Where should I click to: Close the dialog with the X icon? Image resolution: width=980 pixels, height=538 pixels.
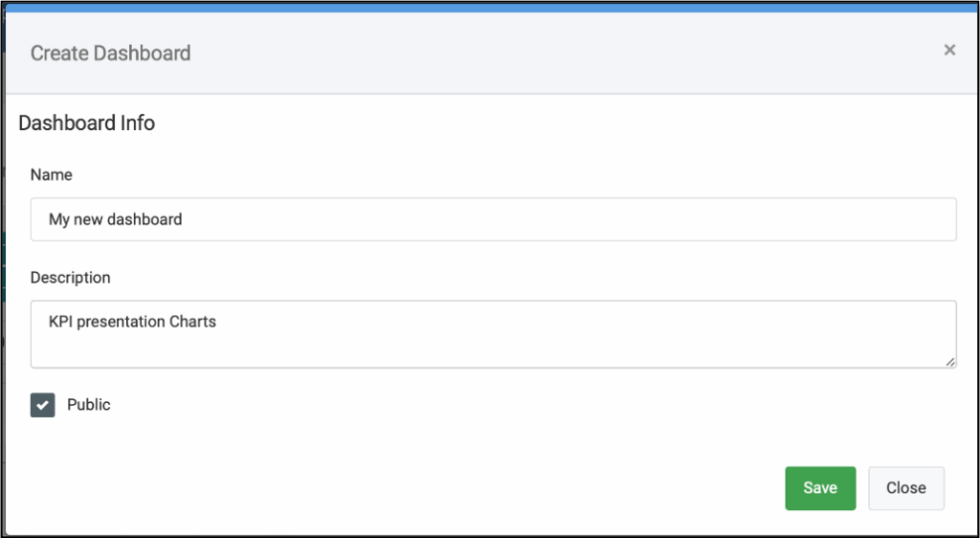[949, 50]
